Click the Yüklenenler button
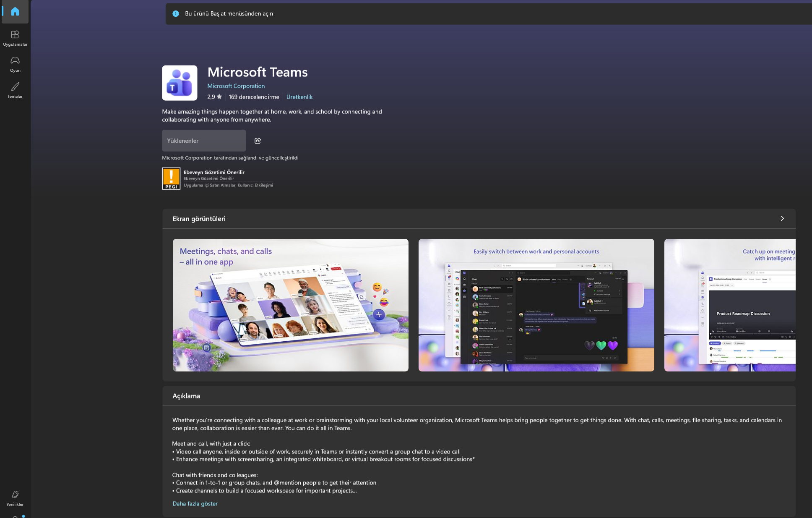Viewport: 812px width, 518px height. (204, 141)
